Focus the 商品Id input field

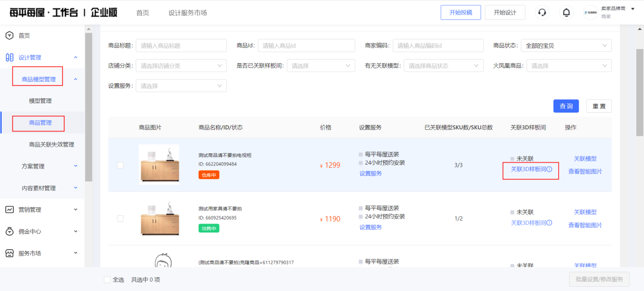(307, 46)
